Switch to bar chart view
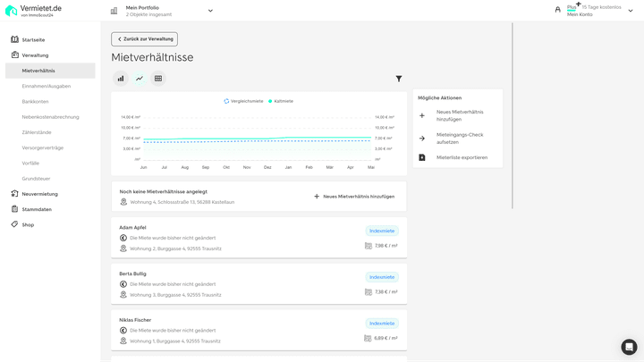This screenshot has height=362, width=644. pos(121,79)
